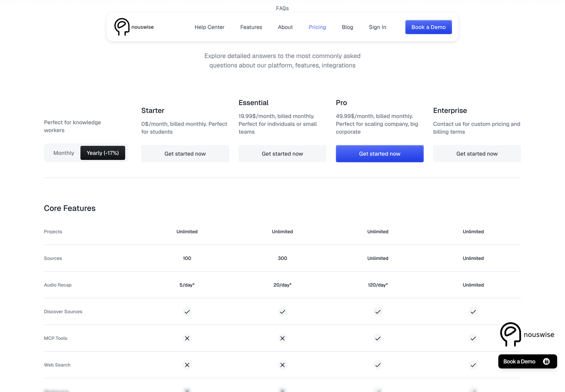Click the Projects row label
This screenshot has height=392, width=565.
tap(53, 231)
